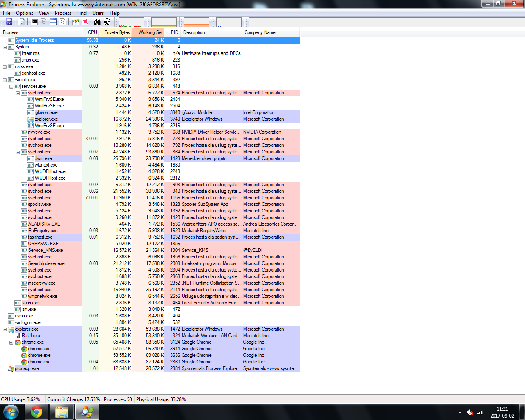The width and height of the screenshot is (525, 420).
Task: Sort by the CPU column header
Action: tap(91, 32)
